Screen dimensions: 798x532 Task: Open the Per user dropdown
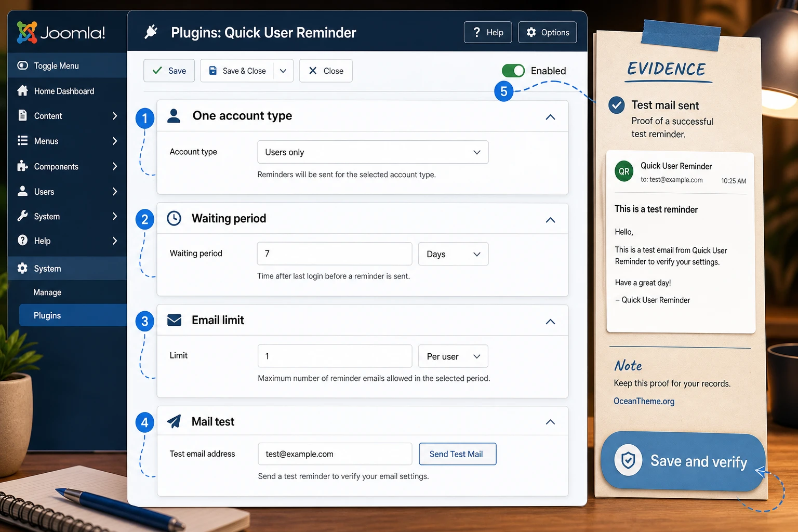454,356
